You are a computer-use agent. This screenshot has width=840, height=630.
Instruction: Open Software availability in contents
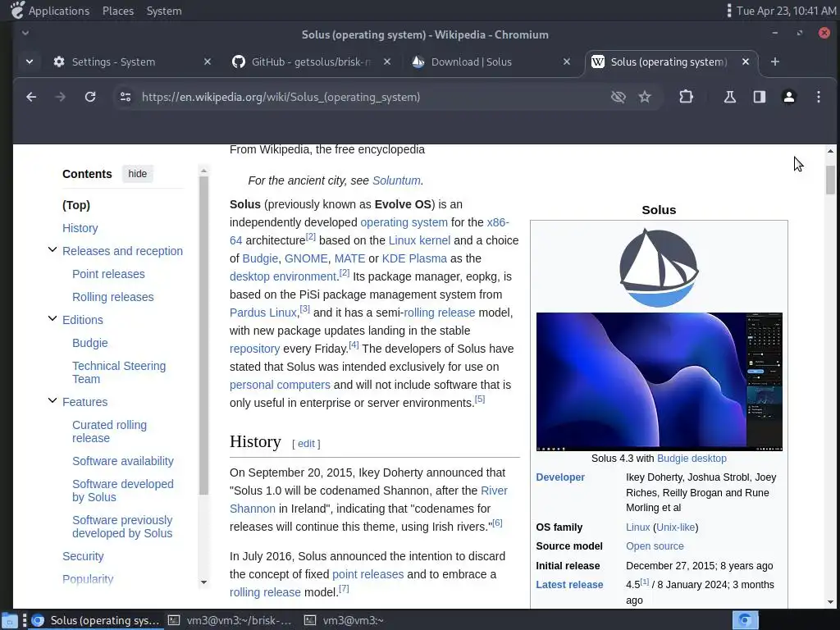(123, 461)
